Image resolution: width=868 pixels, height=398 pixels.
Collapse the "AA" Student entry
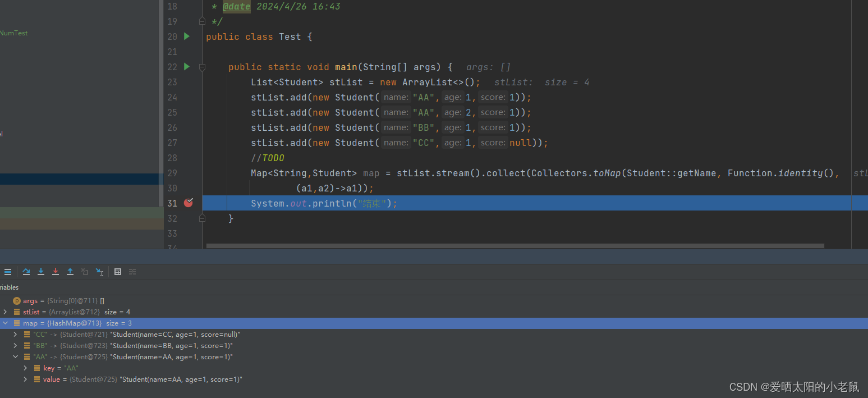tap(15, 356)
